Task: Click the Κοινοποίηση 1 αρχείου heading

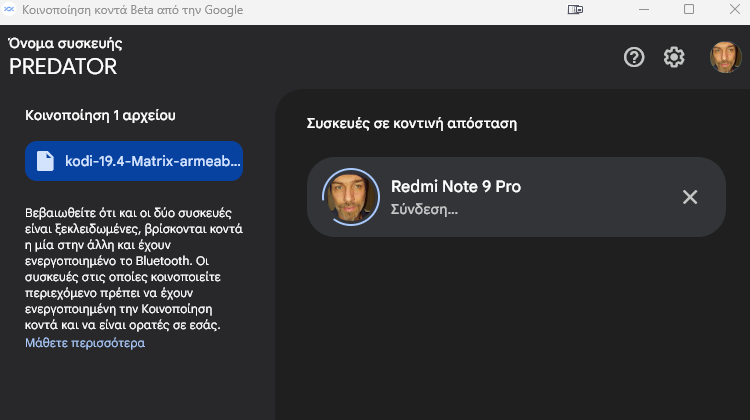Action: 100,115
